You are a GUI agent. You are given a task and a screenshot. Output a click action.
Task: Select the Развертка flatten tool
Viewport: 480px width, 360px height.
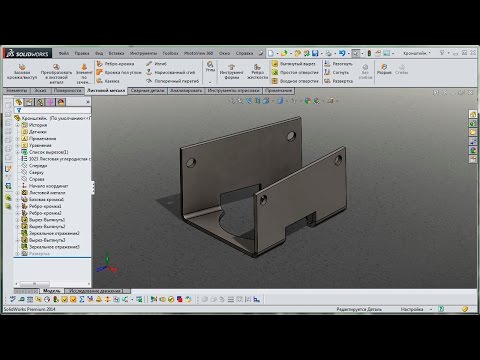[x=338, y=81]
